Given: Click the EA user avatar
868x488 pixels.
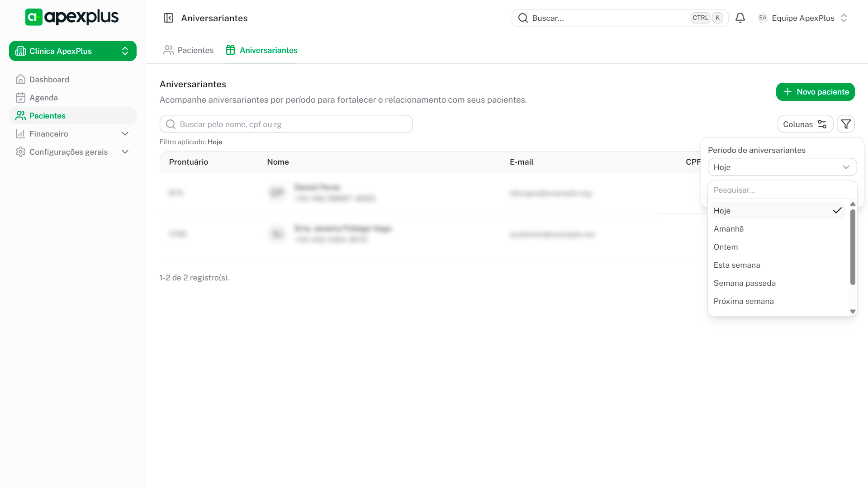Looking at the screenshot, I should (763, 18).
